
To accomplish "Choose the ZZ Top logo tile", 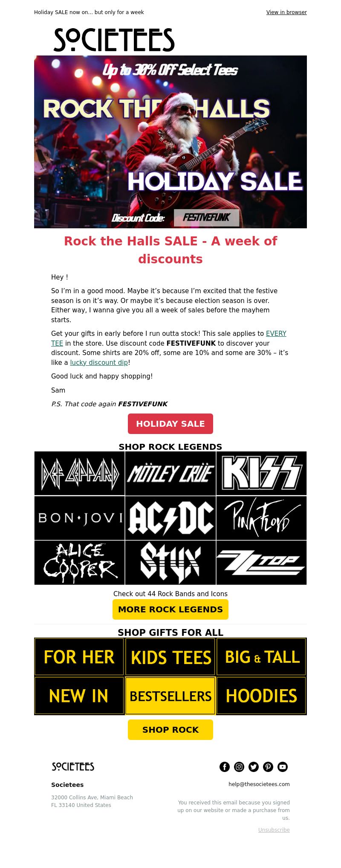I will point(261,562).
